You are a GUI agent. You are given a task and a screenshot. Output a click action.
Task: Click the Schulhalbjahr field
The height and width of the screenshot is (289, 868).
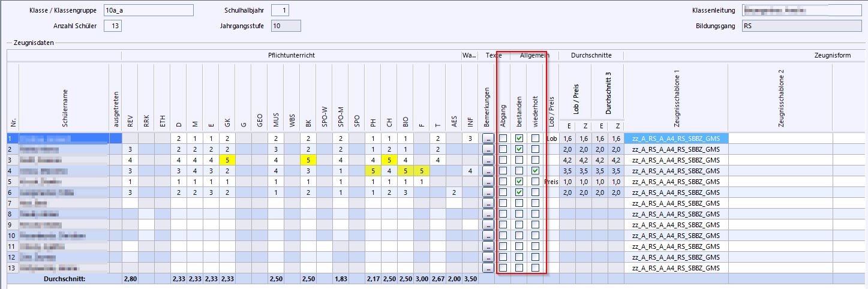click(280, 10)
